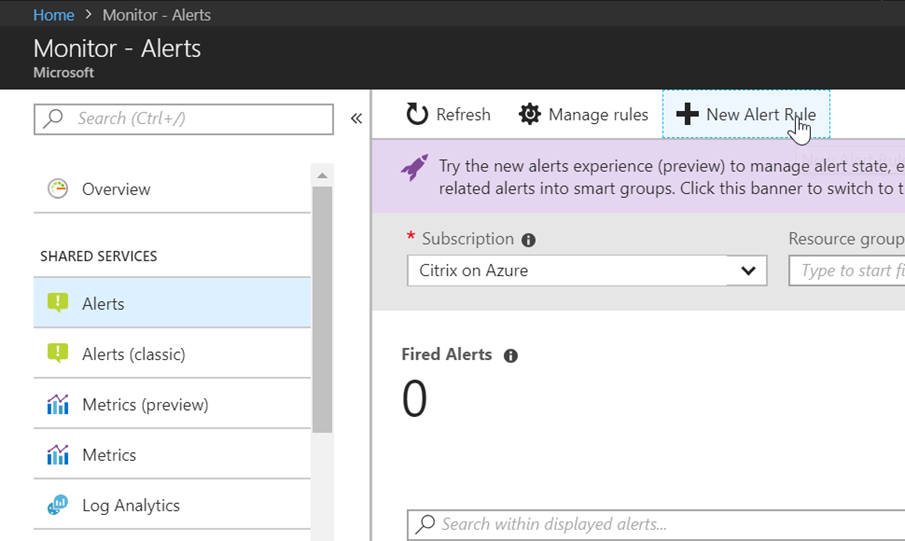Image resolution: width=905 pixels, height=541 pixels.
Task: Click the plus icon for New Alert Rule
Action: [x=687, y=114]
